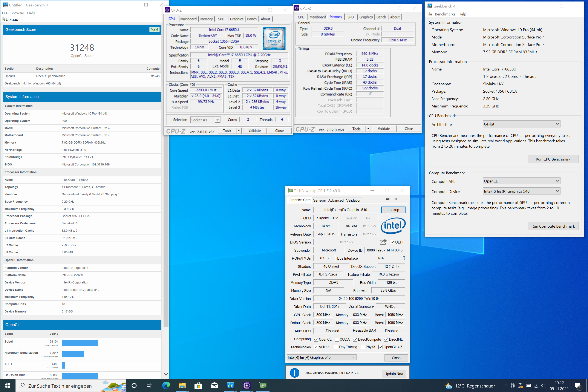The height and width of the screenshot is (392, 588).
Task: Click the blue info icon in GPU-Z update bar
Action: 294,373
